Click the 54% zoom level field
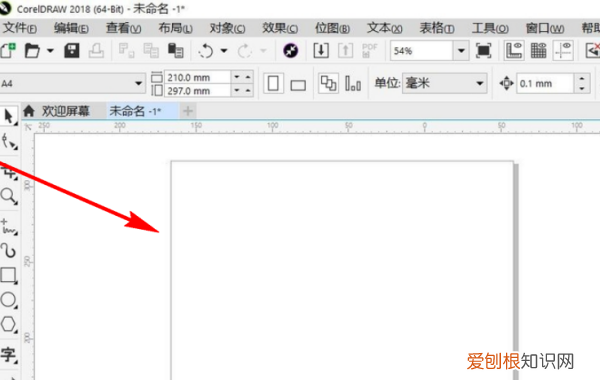Viewport: 600px width, 380px height. pyautogui.click(x=422, y=51)
